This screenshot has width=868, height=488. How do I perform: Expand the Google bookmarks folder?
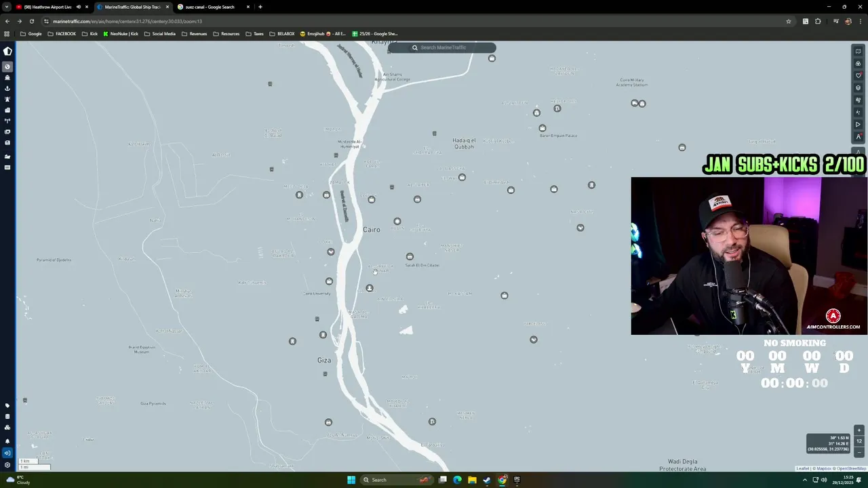click(x=31, y=34)
